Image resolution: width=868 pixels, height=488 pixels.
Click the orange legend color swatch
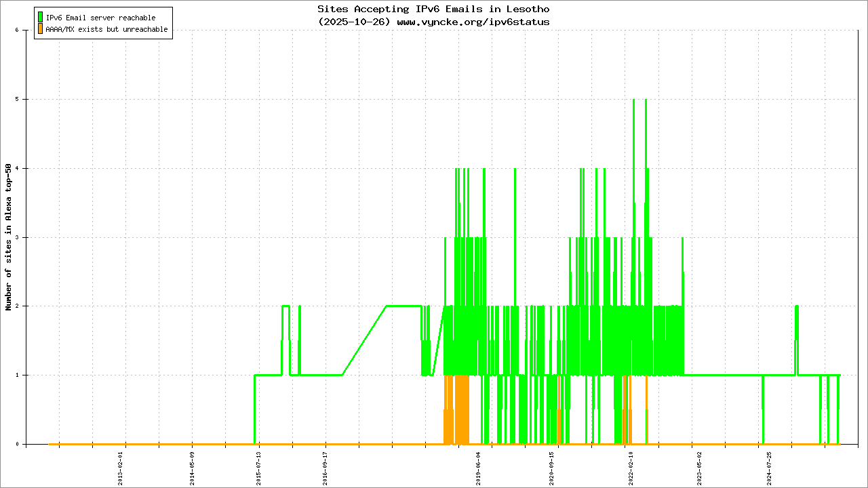click(41, 29)
